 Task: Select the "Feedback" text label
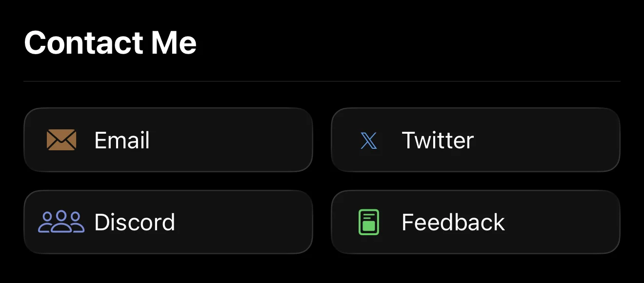[x=453, y=222]
